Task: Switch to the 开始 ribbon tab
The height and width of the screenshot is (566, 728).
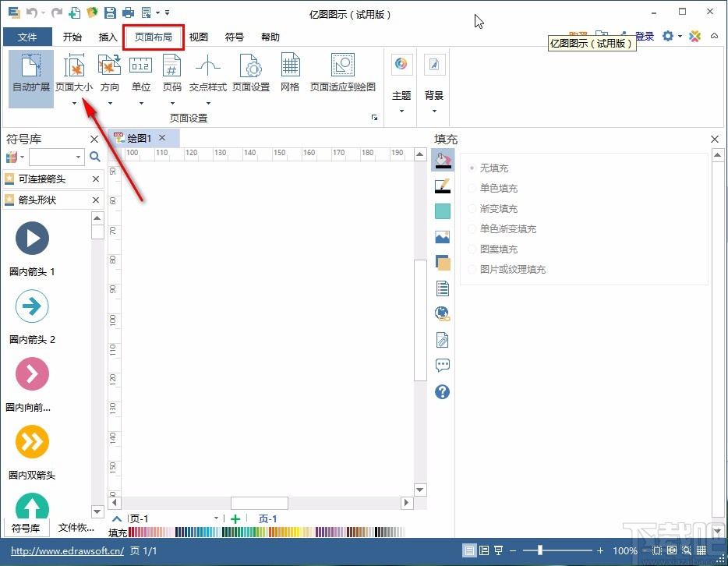Action: 72,37
